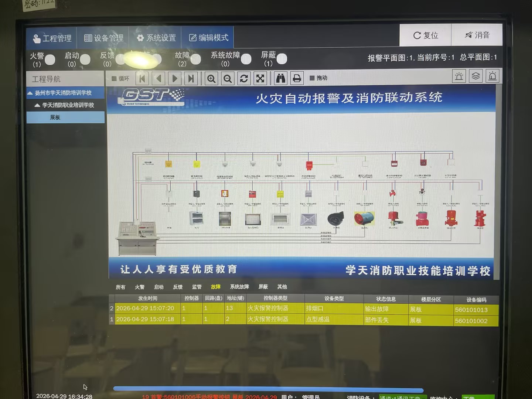Viewport: 532px width, 399px height.
Task: Enable the 循环 loop checkbox
Action: pyautogui.click(x=114, y=79)
